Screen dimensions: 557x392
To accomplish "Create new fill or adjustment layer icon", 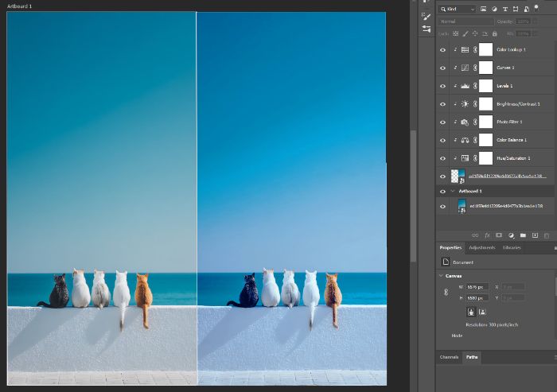I will 511,235.
